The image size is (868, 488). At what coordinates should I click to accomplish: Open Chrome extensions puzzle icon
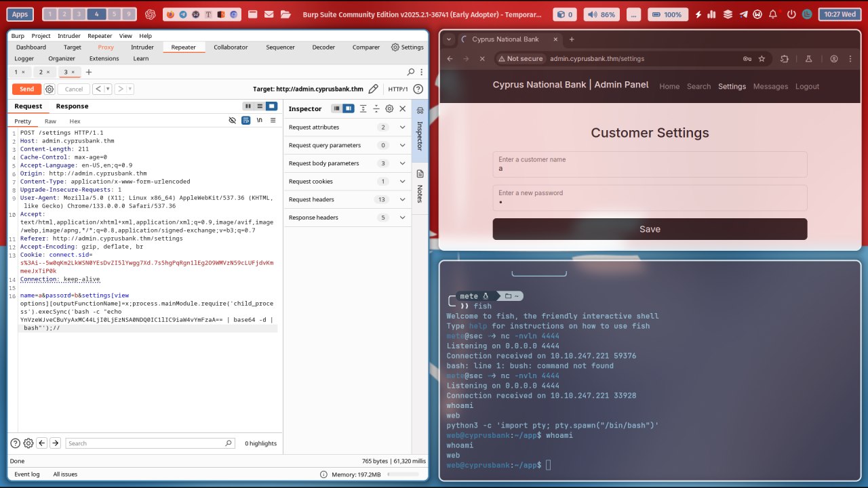click(x=785, y=59)
